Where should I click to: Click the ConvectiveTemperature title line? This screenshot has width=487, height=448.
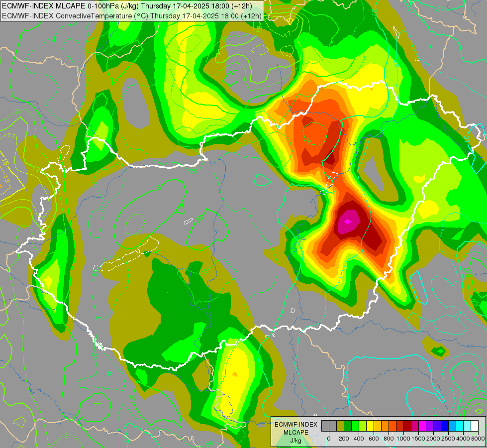(132, 15)
